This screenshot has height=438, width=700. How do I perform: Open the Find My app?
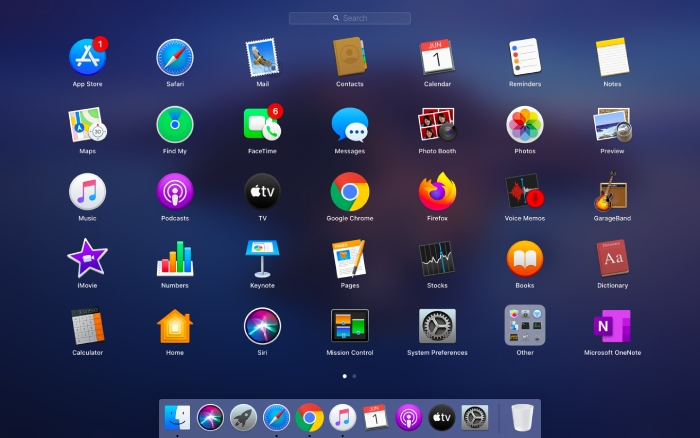pyautogui.click(x=175, y=125)
